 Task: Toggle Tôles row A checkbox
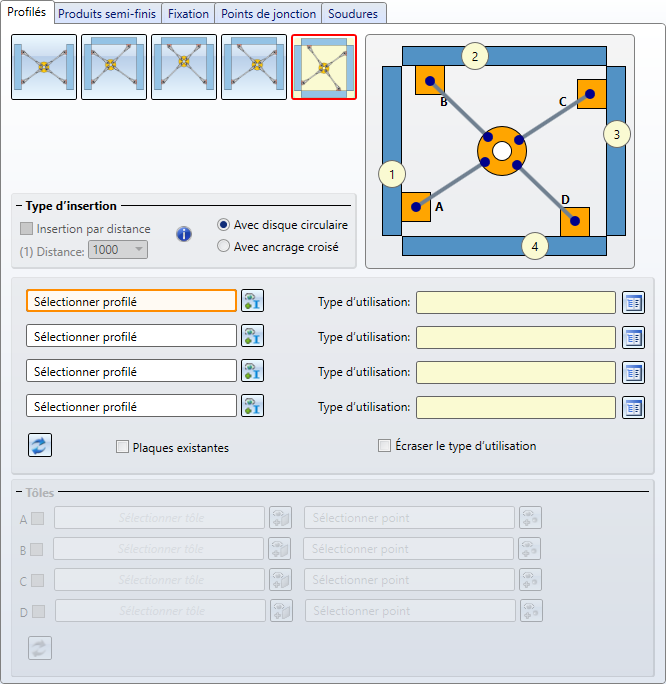[x=38, y=519]
